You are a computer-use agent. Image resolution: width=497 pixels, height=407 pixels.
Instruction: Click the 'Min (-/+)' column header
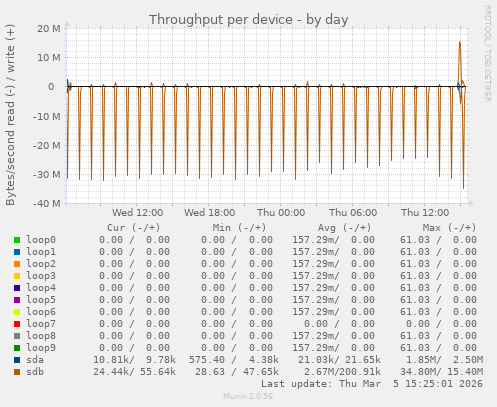(x=239, y=228)
